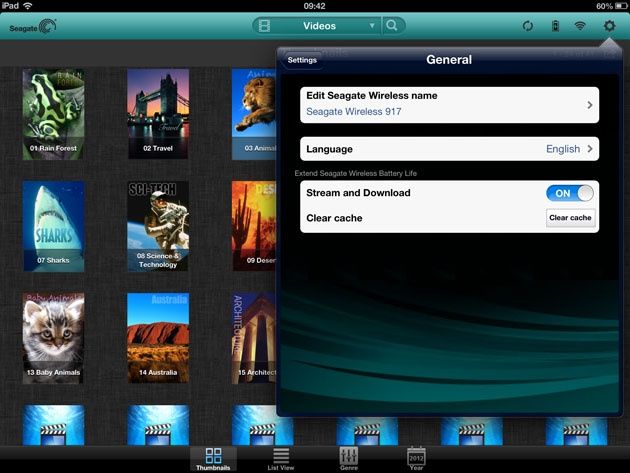
Task: Switch to Thumbnails view tab
Action: point(213,459)
